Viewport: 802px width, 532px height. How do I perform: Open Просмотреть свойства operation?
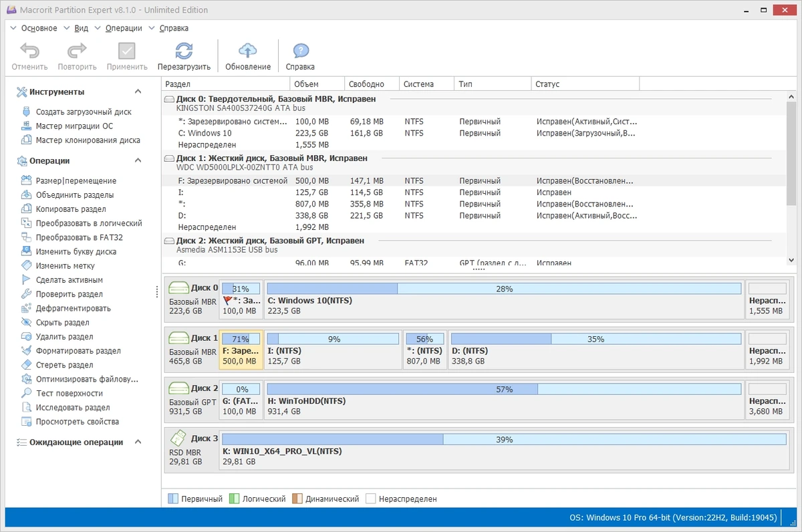coord(78,422)
